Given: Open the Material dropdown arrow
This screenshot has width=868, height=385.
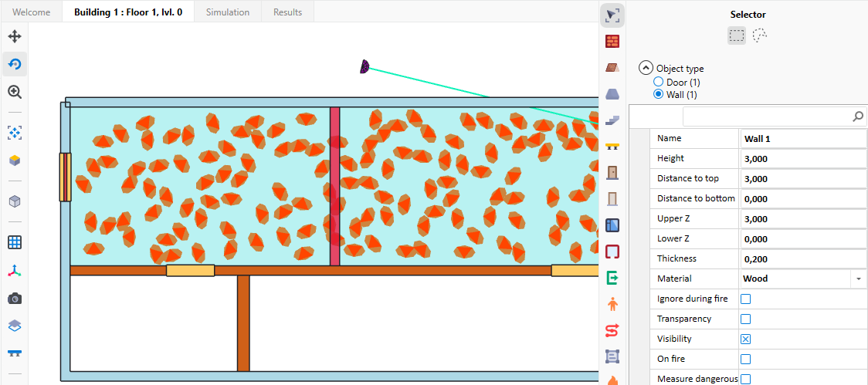Looking at the screenshot, I should tap(859, 279).
